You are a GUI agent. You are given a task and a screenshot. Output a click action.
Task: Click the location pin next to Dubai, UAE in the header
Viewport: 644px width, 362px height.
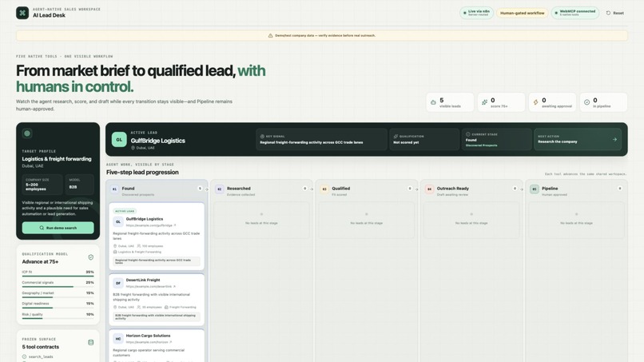point(133,148)
